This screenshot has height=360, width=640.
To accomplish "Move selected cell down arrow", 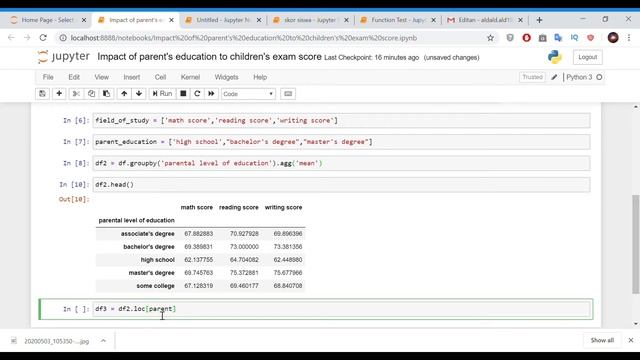I will click(139, 94).
